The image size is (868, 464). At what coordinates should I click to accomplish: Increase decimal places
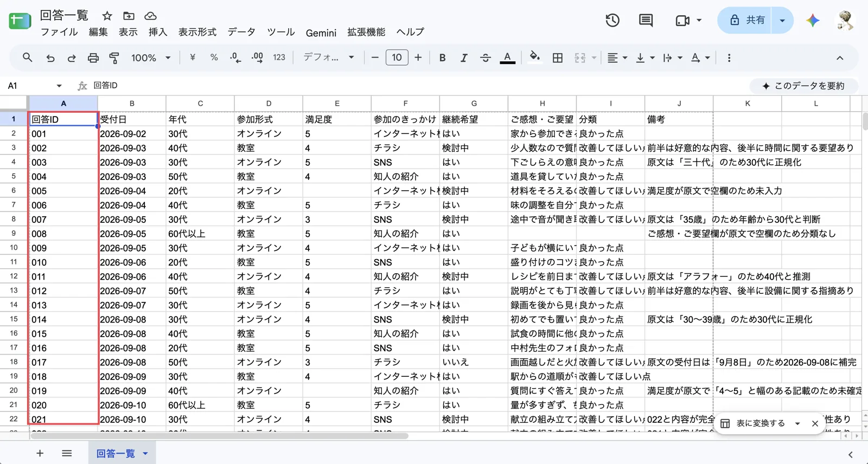pos(257,57)
